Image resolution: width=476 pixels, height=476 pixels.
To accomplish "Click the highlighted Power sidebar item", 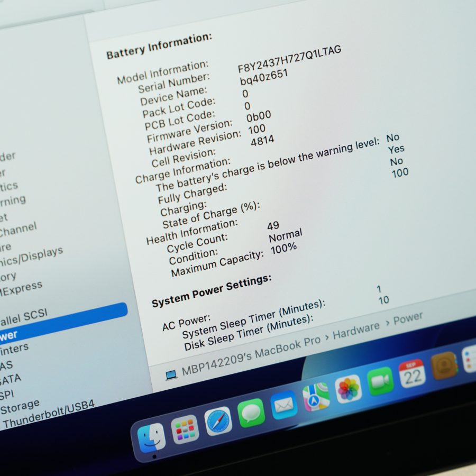I will (63, 323).
